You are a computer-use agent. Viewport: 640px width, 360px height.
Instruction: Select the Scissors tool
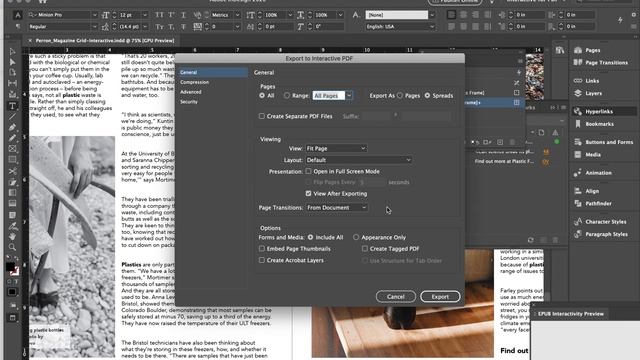pos(12,171)
